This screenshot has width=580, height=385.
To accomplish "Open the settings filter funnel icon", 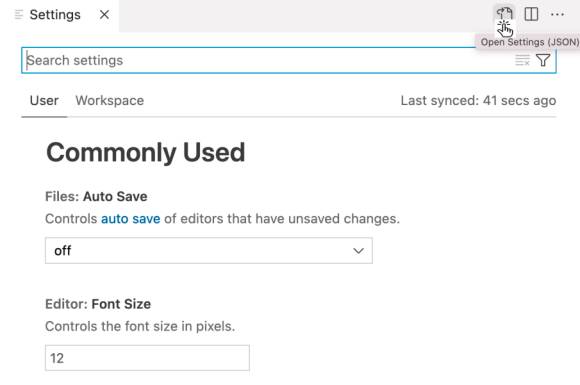I will click(543, 60).
